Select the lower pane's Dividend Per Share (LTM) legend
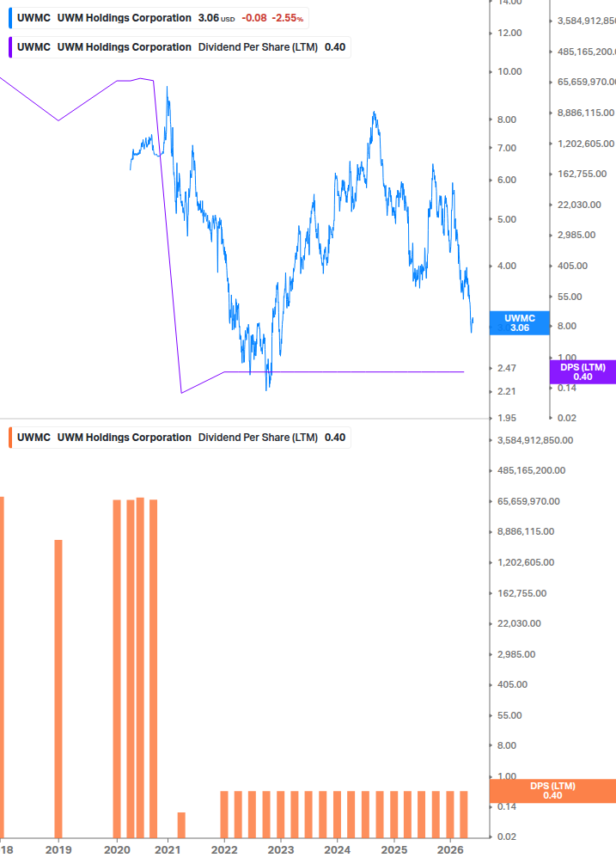616x864 pixels. point(181,438)
